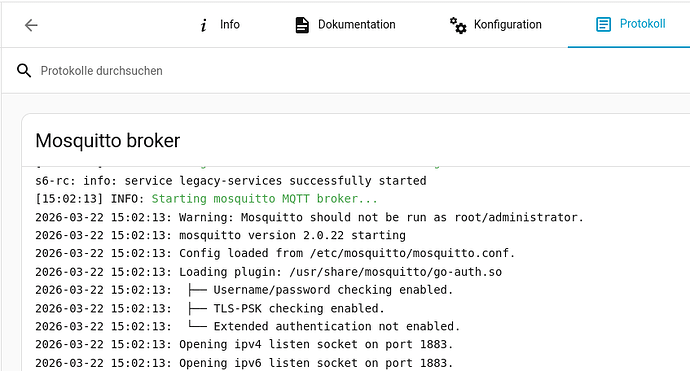Click the Username/password checking enabled line
Screen dimensions: 690x371
[x=244, y=290]
